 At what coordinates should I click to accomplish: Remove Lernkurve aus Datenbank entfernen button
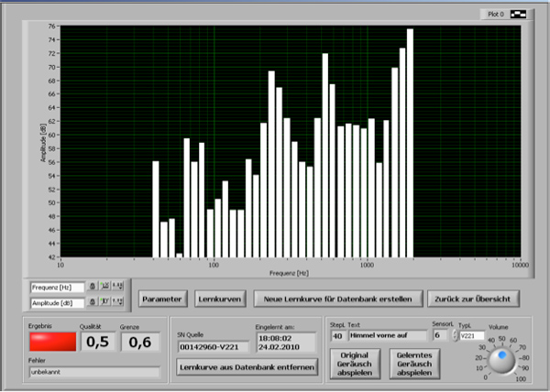tap(246, 367)
